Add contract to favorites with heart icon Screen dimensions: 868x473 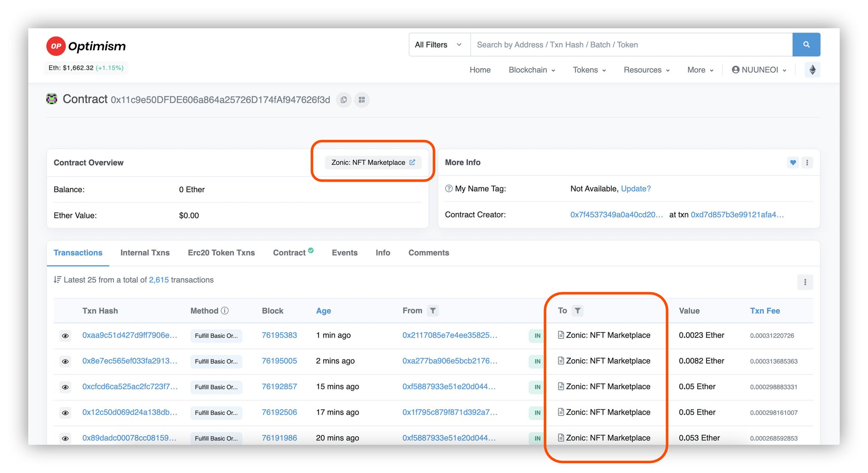coord(793,163)
